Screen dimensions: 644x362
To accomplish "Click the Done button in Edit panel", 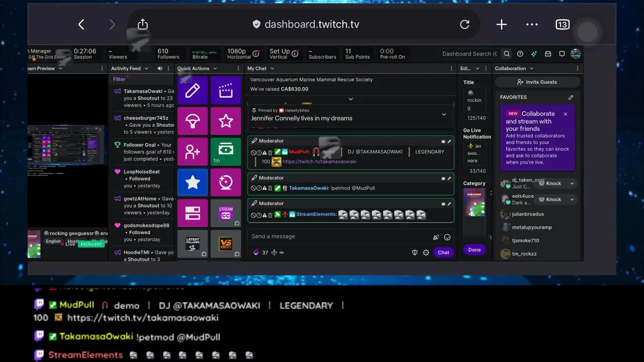I will pyautogui.click(x=474, y=250).
